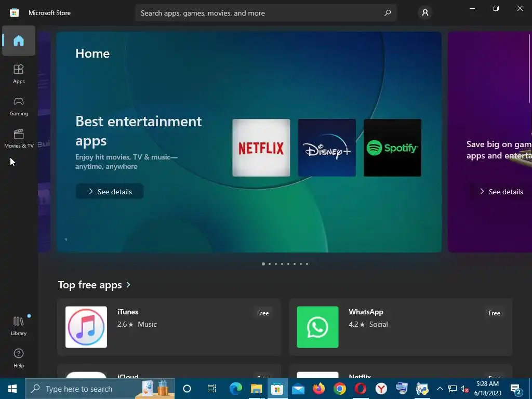Click the Best entertainment apps heading
Viewport: 532px width, 399px height.
click(138, 130)
